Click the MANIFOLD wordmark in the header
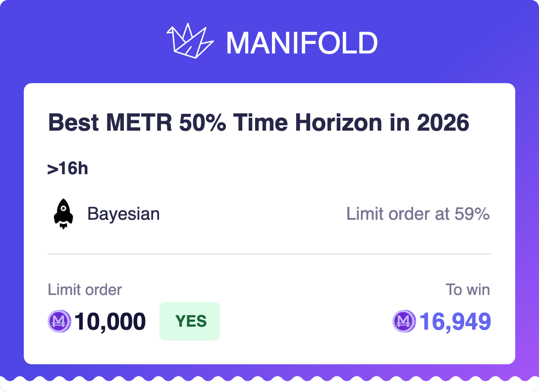Screen dimensions: 539x392 [x=301, y=43]
